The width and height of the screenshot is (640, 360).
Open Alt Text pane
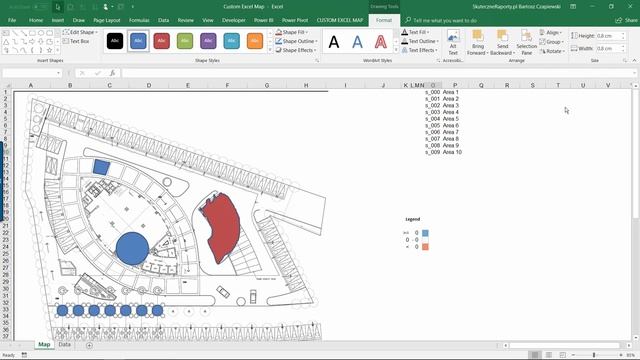point(453,42)
